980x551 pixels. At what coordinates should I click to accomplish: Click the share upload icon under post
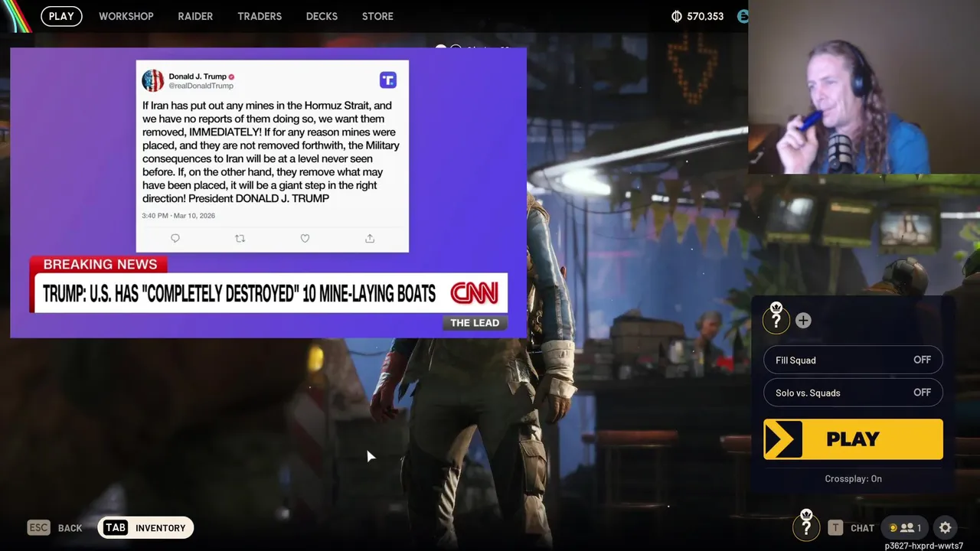click(x=370, y=239)
